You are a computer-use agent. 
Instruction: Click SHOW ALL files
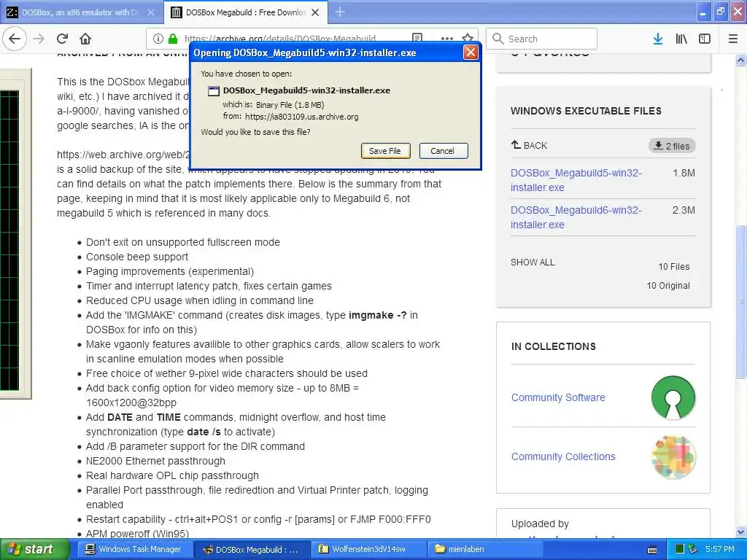coord(533,262)
